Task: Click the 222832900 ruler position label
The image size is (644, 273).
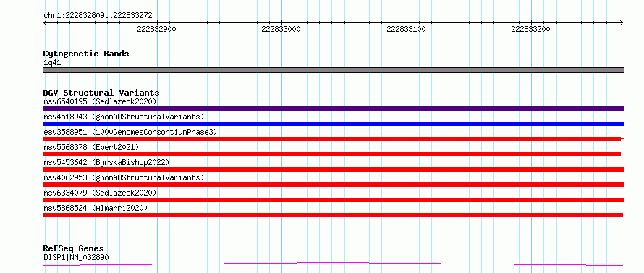Action: 156,29
